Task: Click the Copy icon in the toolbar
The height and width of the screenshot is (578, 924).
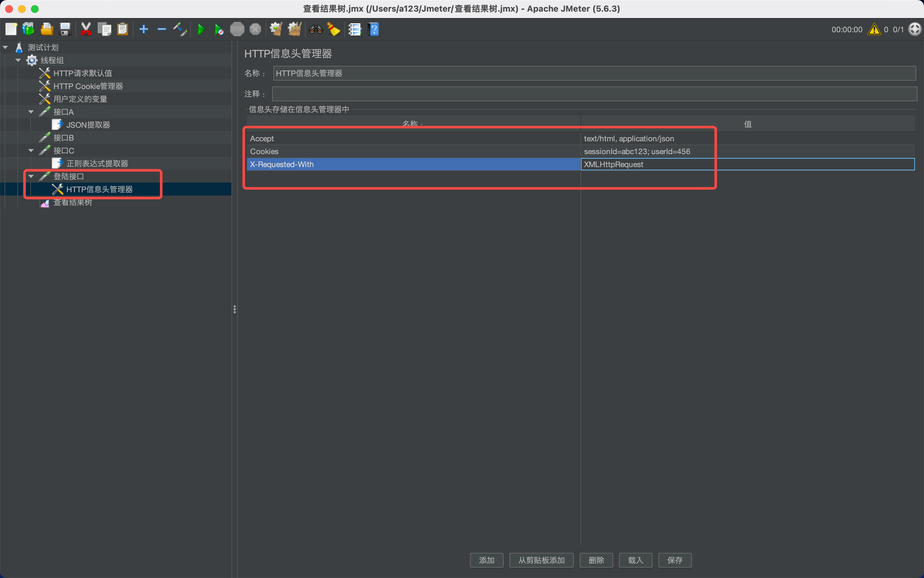Action: click(x=104, y=29)
